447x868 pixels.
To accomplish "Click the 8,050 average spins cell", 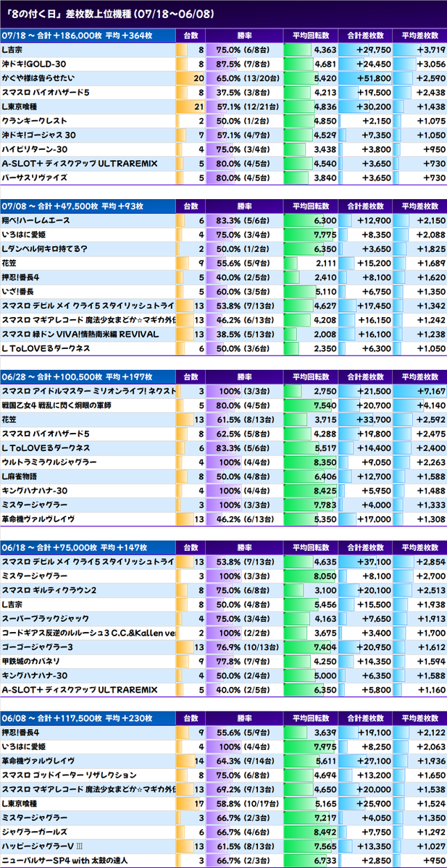I will 310,576.
